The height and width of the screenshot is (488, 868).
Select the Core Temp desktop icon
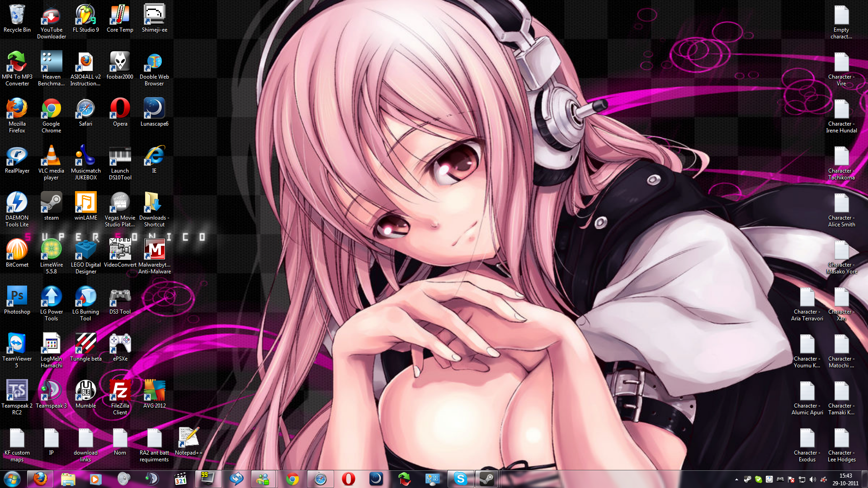(120, 19)
